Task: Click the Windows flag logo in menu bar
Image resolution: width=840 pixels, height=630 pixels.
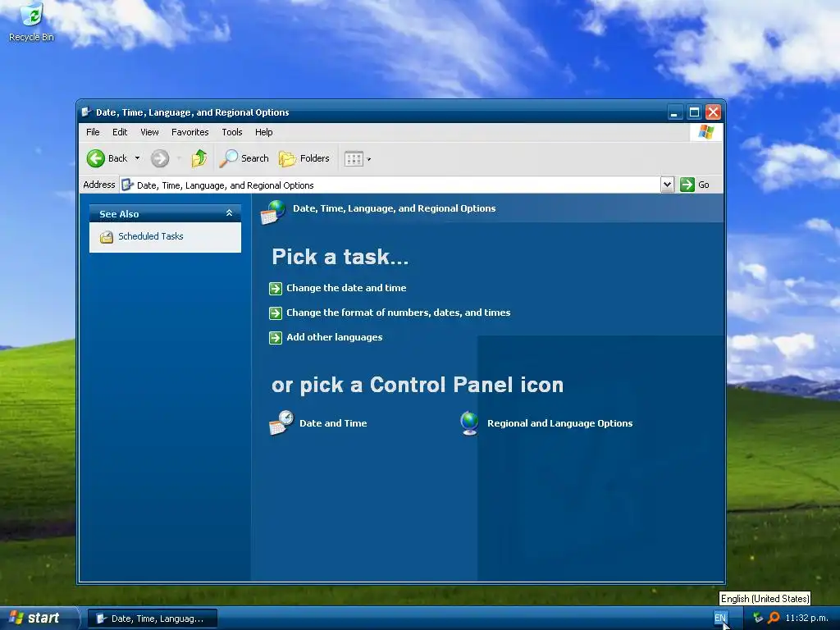Action: (706, 132)
